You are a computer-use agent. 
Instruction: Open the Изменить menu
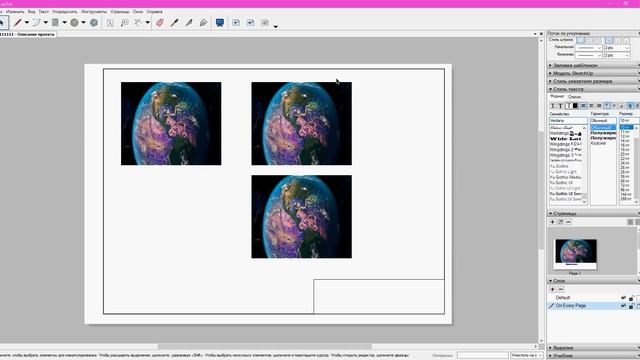click(x=15, y=12)
